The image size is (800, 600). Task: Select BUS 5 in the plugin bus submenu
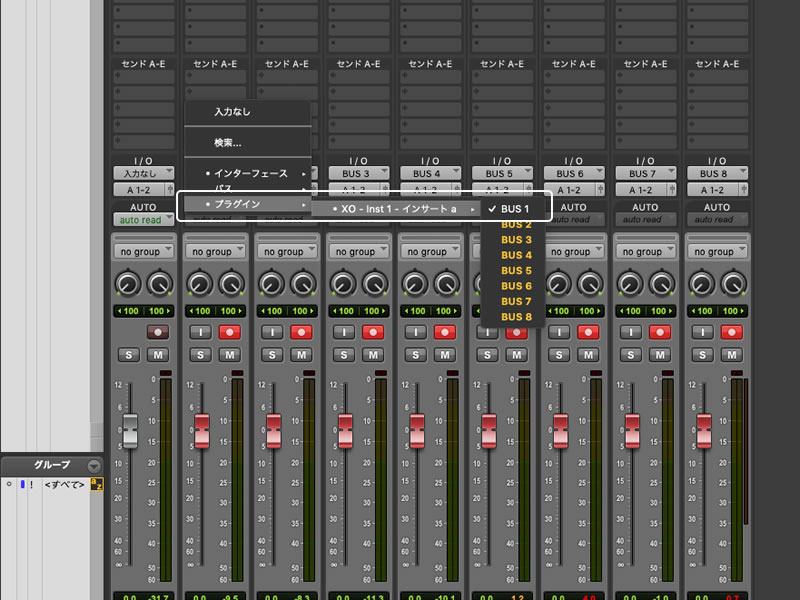pyautogui.click(x=513, y=270)
